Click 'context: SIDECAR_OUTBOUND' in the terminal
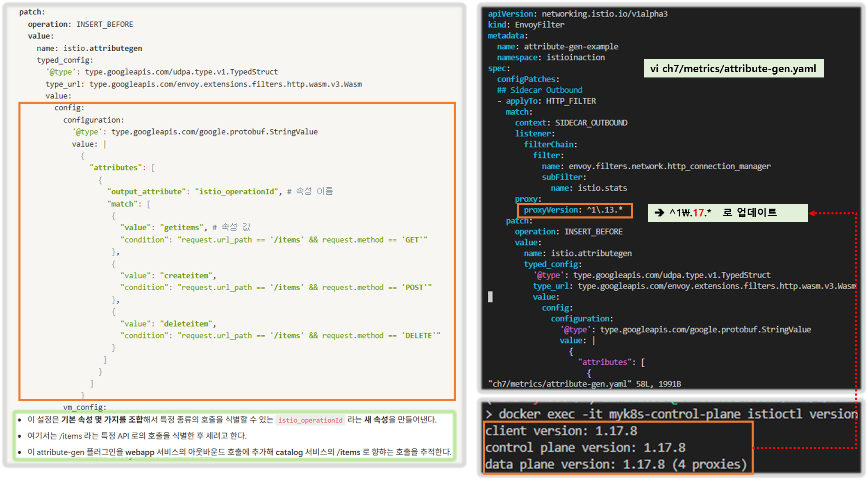 571,123
